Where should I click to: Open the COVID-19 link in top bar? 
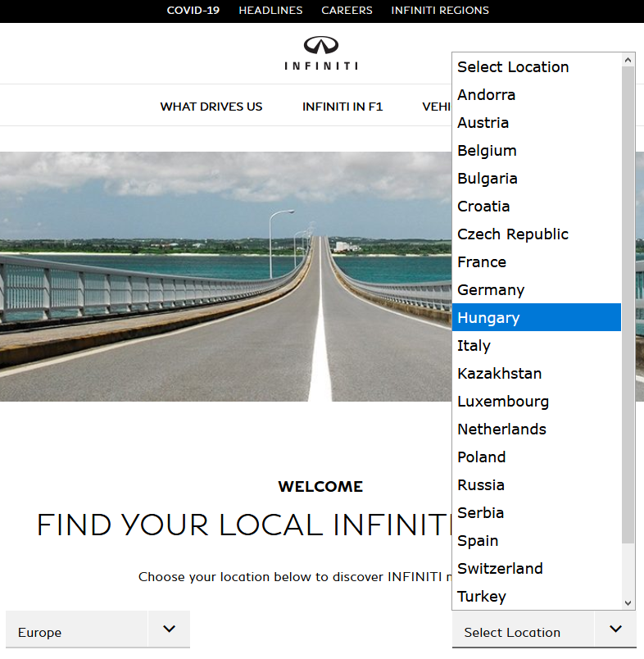click(x=193, y=10)
